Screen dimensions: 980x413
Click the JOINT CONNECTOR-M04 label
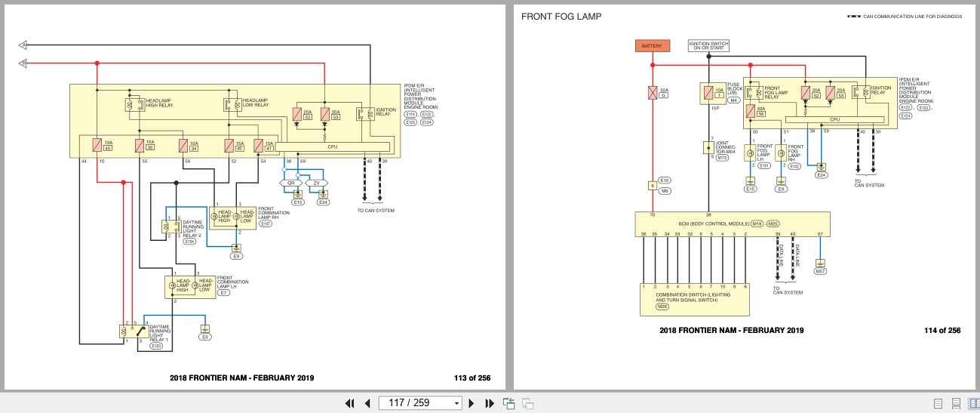[x=724, y=149]
